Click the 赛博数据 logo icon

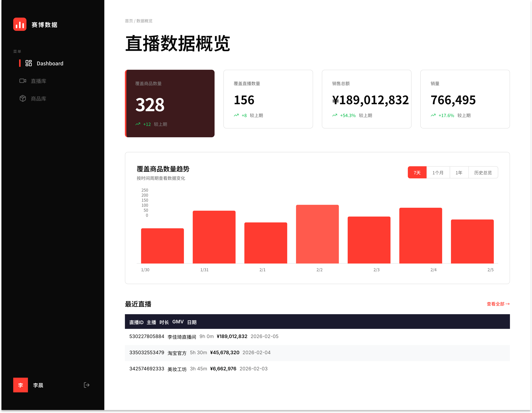[20, 24]
